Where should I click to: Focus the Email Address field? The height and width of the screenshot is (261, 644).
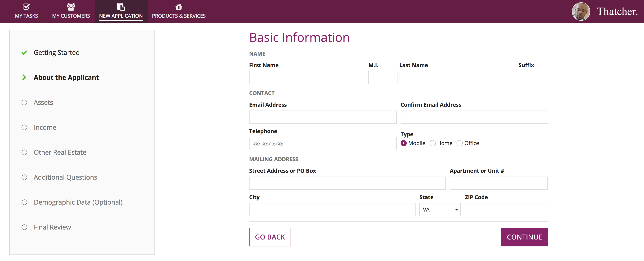(x=323, y=117)
